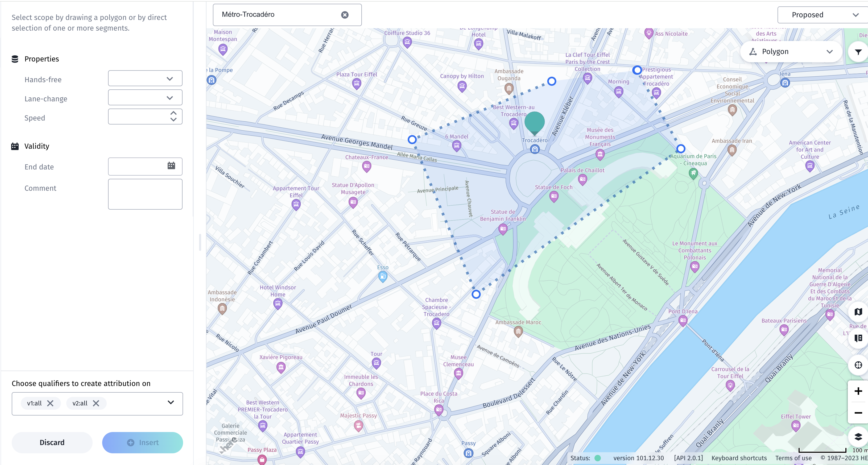Screen dimensions: 868x465
Task: Click the Trocadéro metro station icon
Action: [x=535, y=149]
